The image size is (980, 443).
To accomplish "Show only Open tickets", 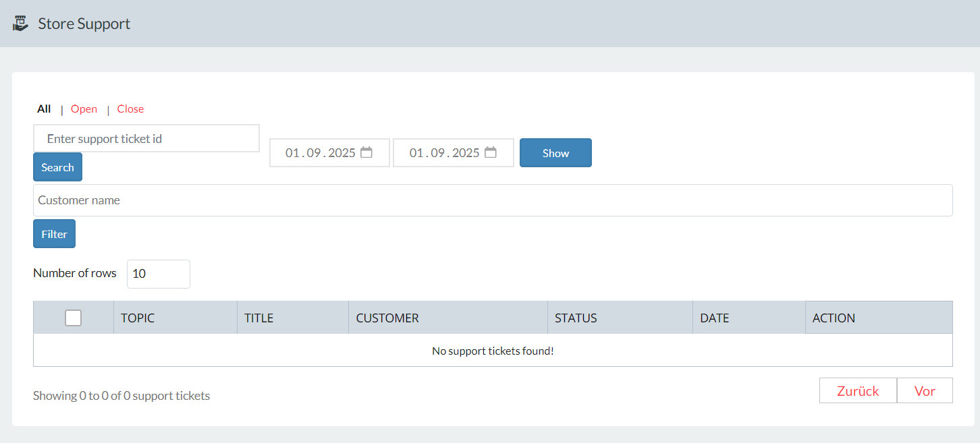I will click(84, 109).
